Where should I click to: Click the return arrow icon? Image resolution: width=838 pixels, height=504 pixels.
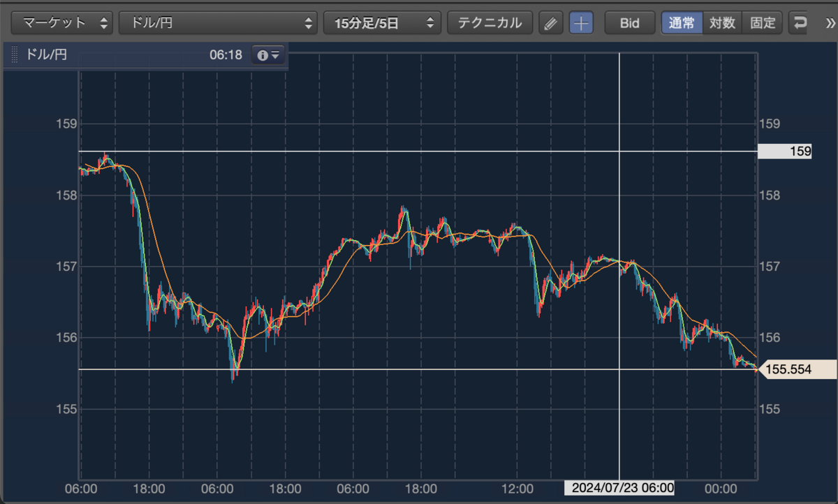[800, 23]
